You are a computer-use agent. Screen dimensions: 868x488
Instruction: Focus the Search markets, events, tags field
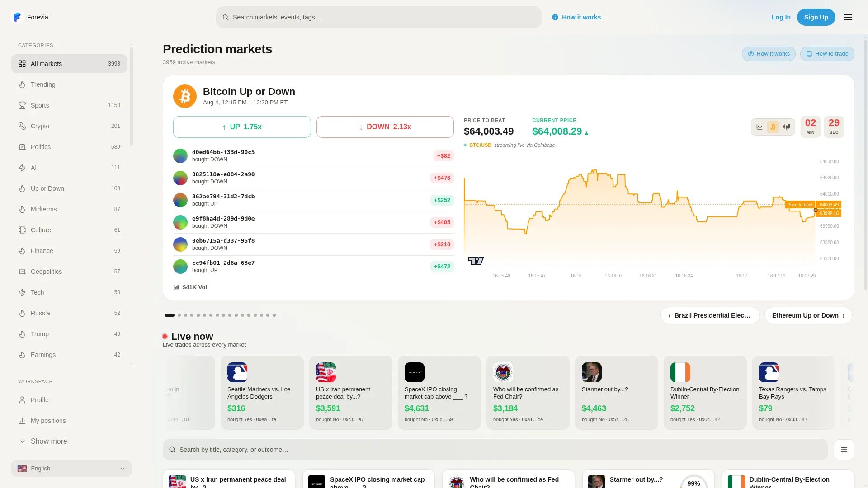click(x=379, y=17)
